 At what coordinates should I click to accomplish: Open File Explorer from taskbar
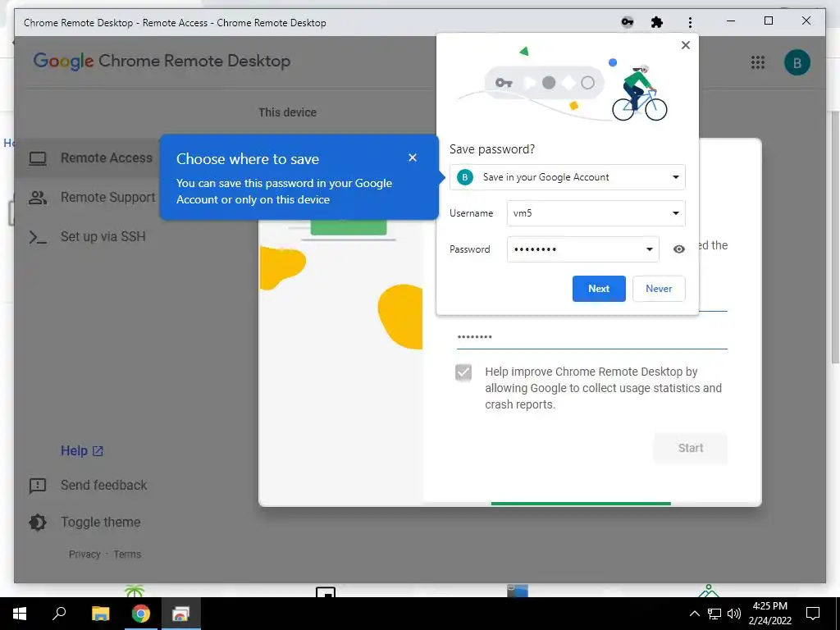100,614
